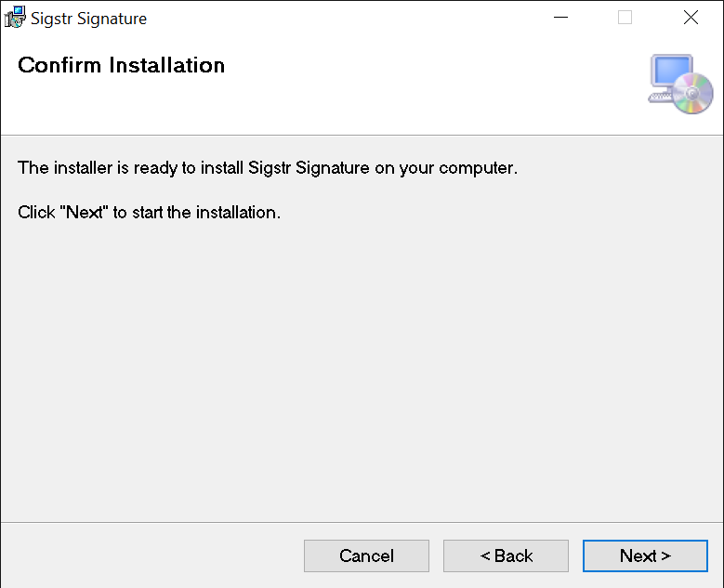
Task: Click the installer icon in title bar
Action: pos(15,18)
